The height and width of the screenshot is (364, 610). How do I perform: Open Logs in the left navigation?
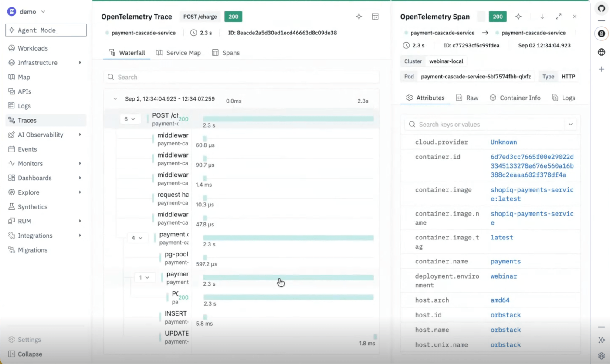coord(24,106)
